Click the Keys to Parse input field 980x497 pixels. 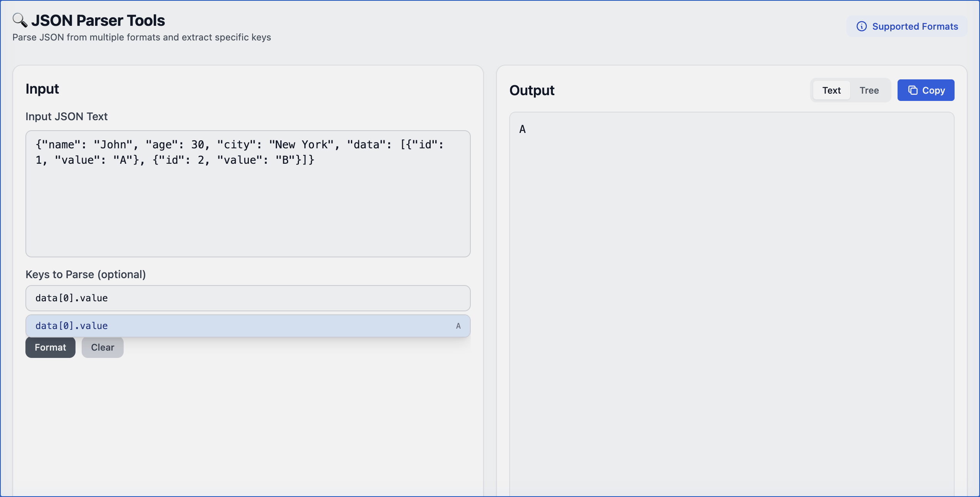pyautogui.click(x=248, y=298)
